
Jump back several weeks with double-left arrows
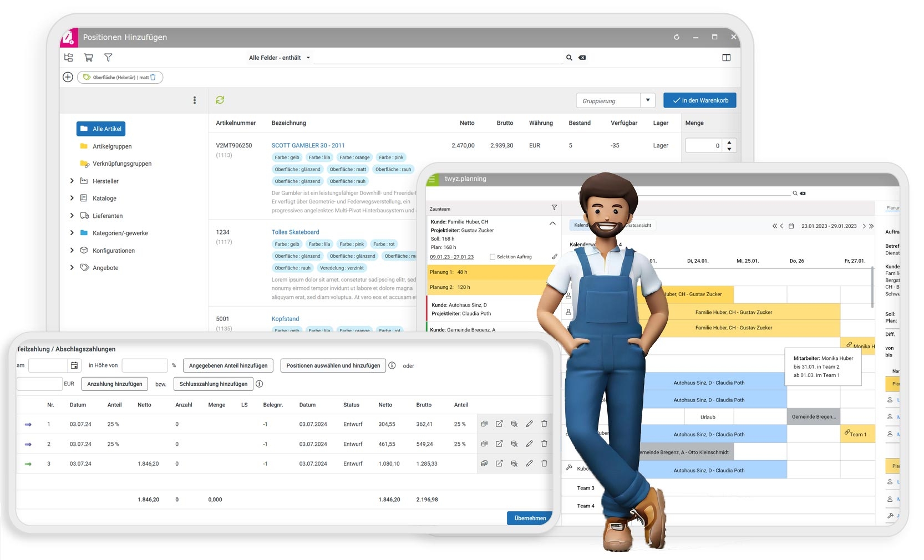click(x=775, y=226)
